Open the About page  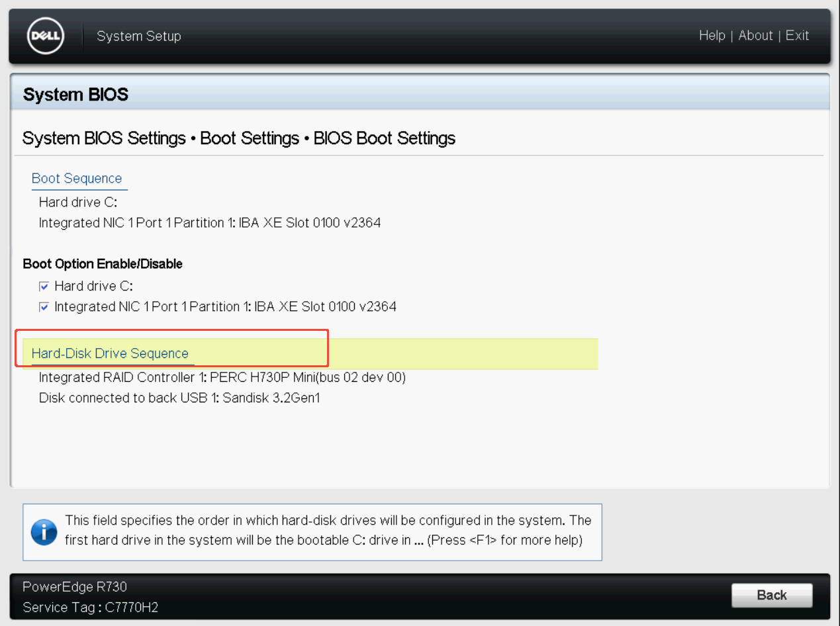(755, 36)
